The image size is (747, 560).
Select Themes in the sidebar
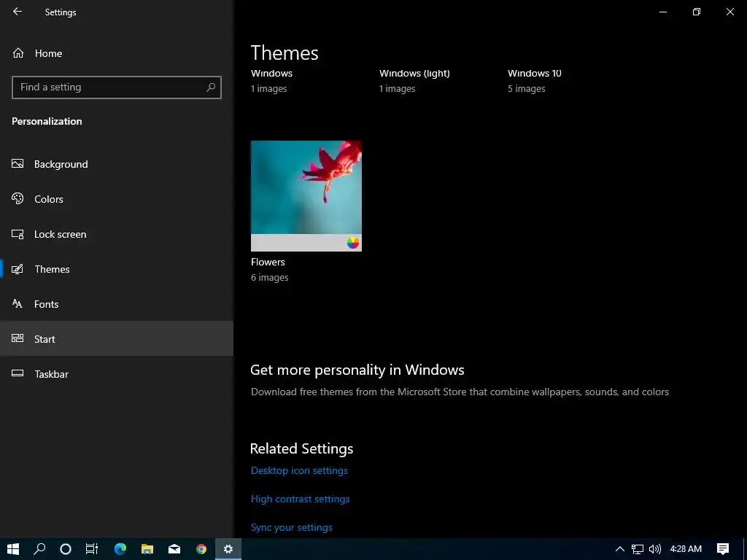117,269
